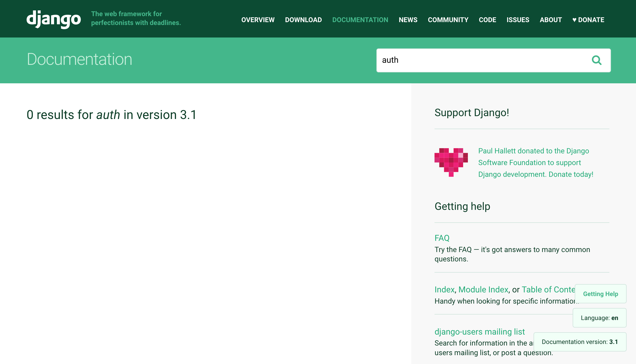The width and height of the screenshot is (636, 364).
Task: Click the heart icon next to DONATE
Action: point(574,20)
